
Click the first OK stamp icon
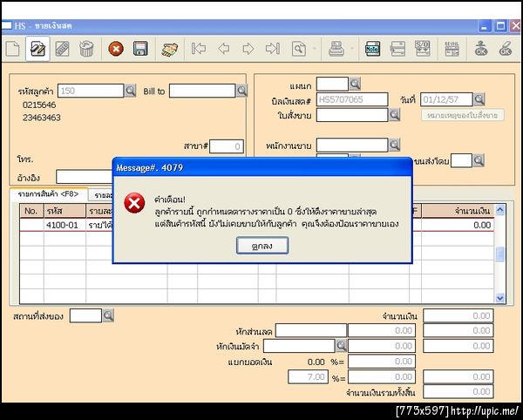(x=481, y=49)
